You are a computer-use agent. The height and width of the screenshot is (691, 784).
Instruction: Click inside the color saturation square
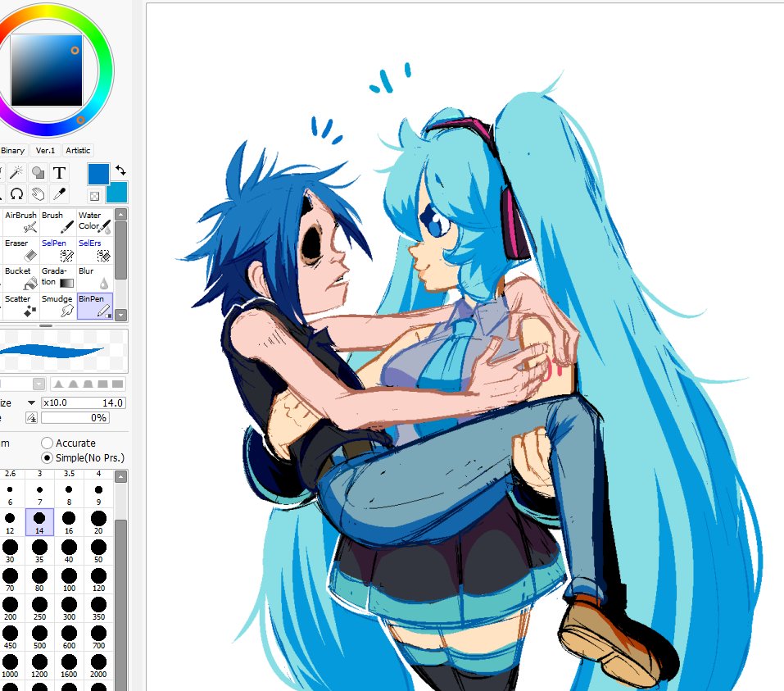pos(47,70)
